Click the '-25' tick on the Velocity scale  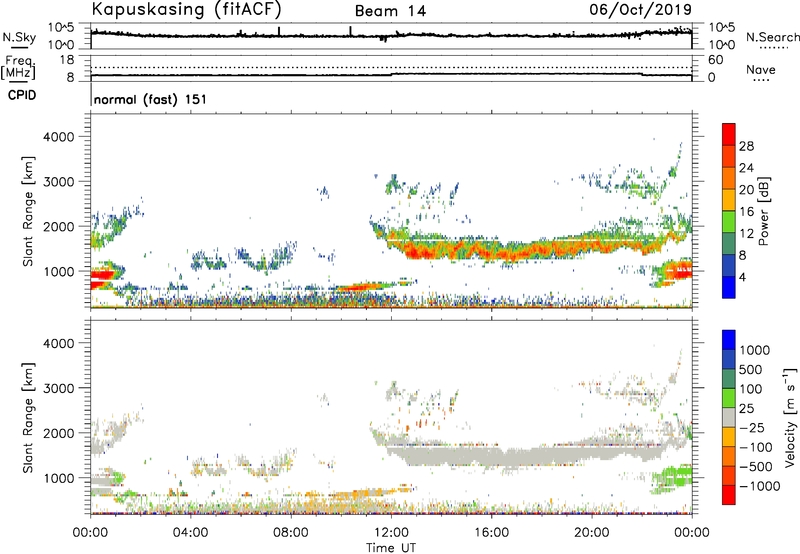tap(752, 427)
